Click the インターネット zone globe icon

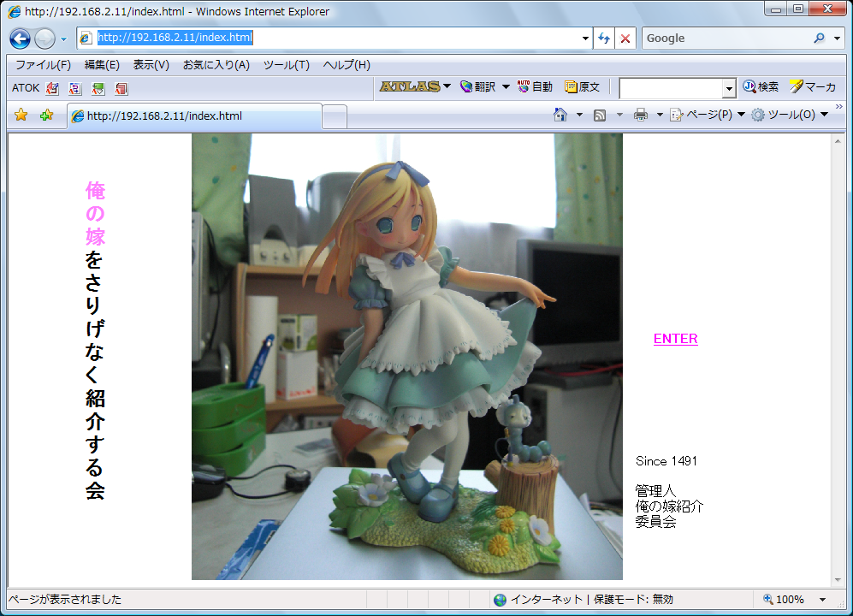point(500,600)
